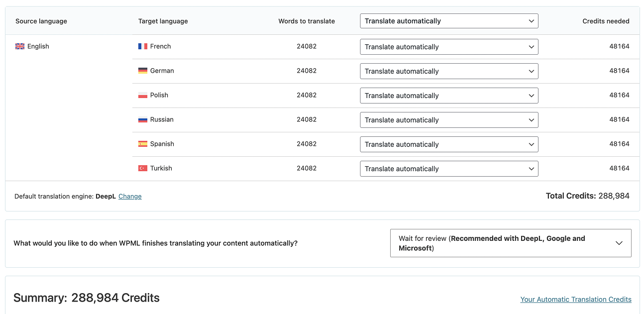Open translation method dropdown for Turkish
Screen dimensions: 644x314
[x=449, y=169]
